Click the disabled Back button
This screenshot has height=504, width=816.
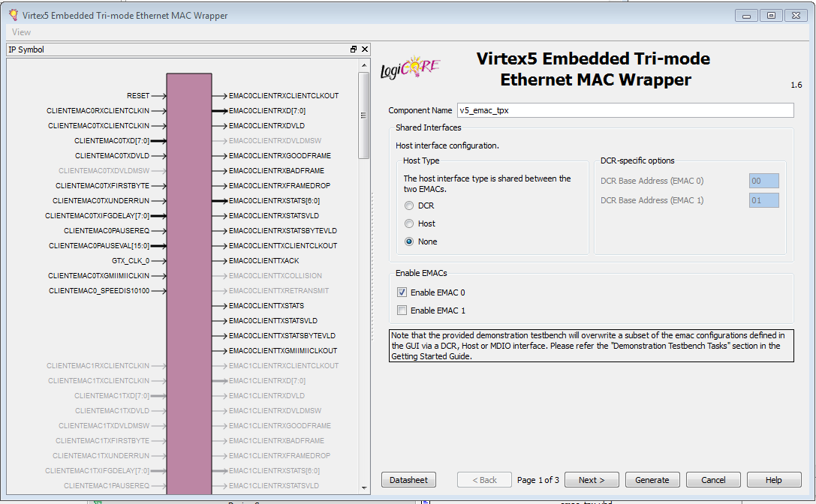tap(484, 479)
